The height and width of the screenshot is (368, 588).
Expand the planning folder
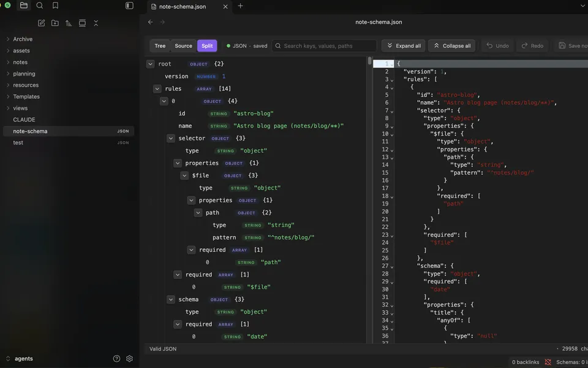(x=69, y=74)
